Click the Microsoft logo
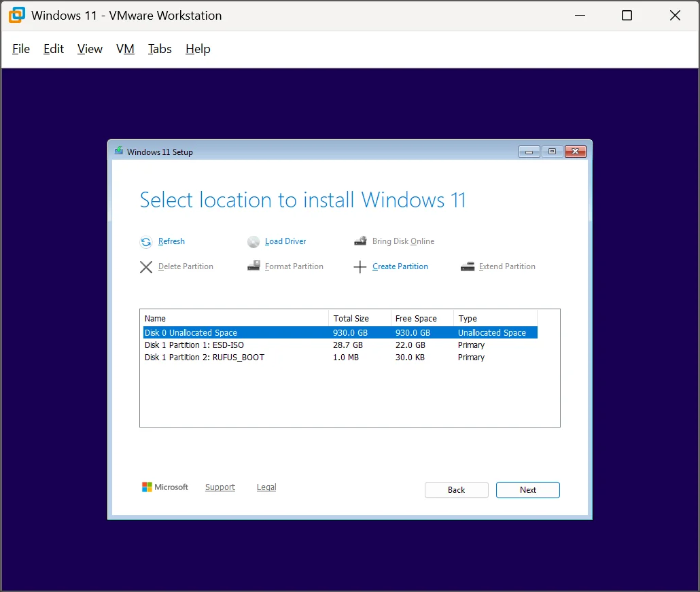Image resolution: width=700 pixels, height=592 pixels. [164, 487]
